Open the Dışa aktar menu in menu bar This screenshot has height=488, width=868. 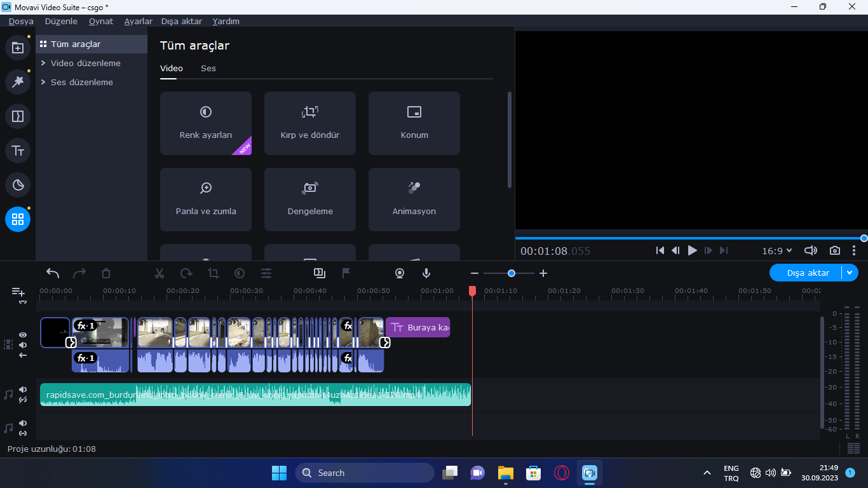(182, 21)
